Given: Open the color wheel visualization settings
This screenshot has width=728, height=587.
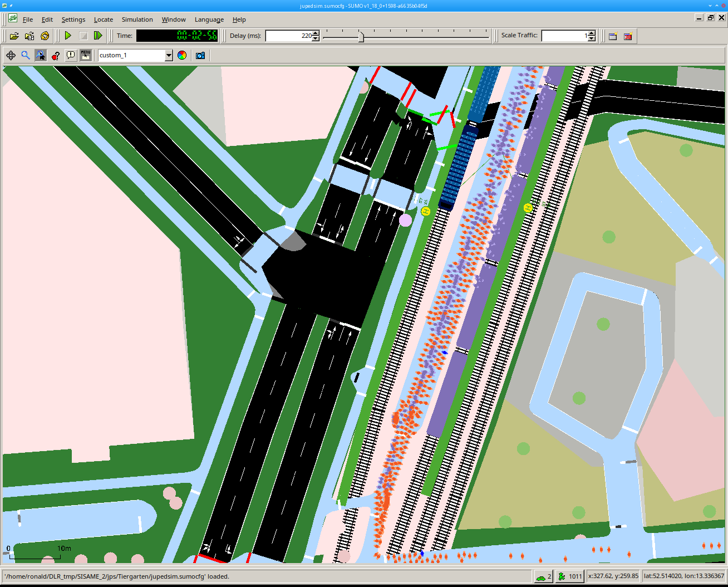Looking at the screenshot, I should 182,55.
